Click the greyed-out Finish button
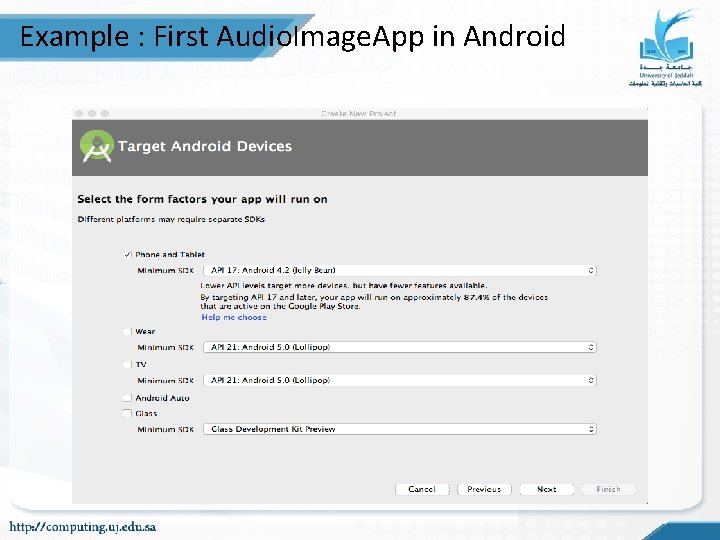The width and height of the screenshot is (720, 540). click(x=609, y=489)
